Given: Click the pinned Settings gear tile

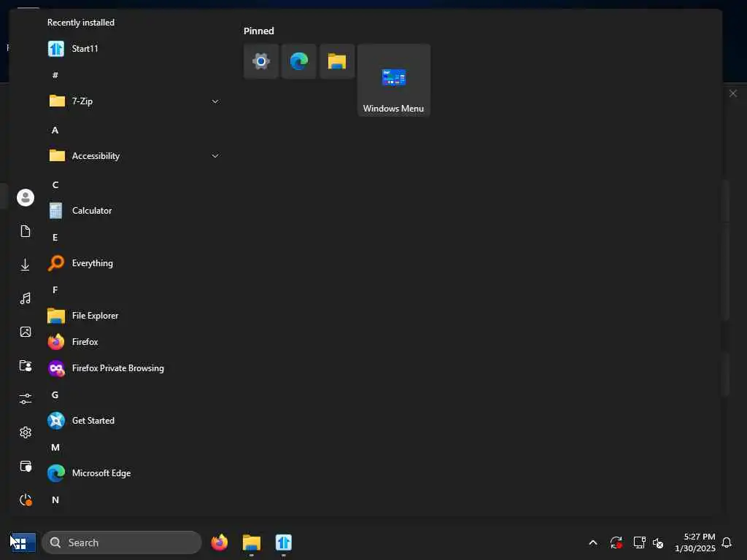Looking at the screenshot, I should tap(261, 61).
